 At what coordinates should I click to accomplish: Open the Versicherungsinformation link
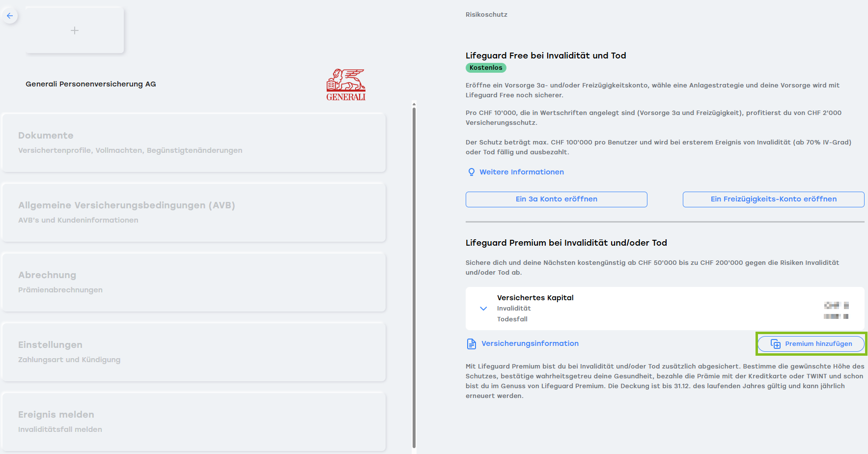[x=530, y=343]
